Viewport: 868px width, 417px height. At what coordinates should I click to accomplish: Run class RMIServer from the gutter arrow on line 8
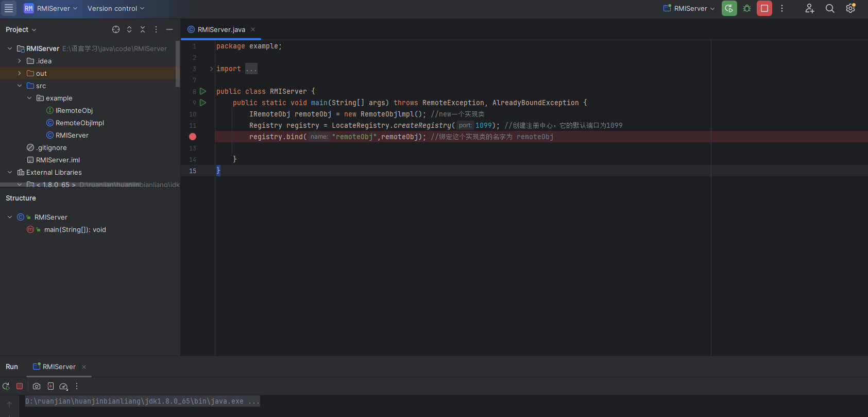pos(203,91)
